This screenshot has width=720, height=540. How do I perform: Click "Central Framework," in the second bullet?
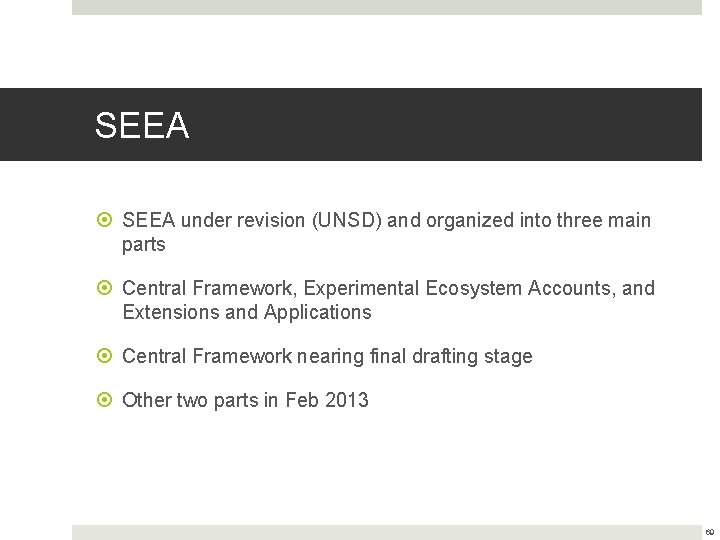coord(210,288)
